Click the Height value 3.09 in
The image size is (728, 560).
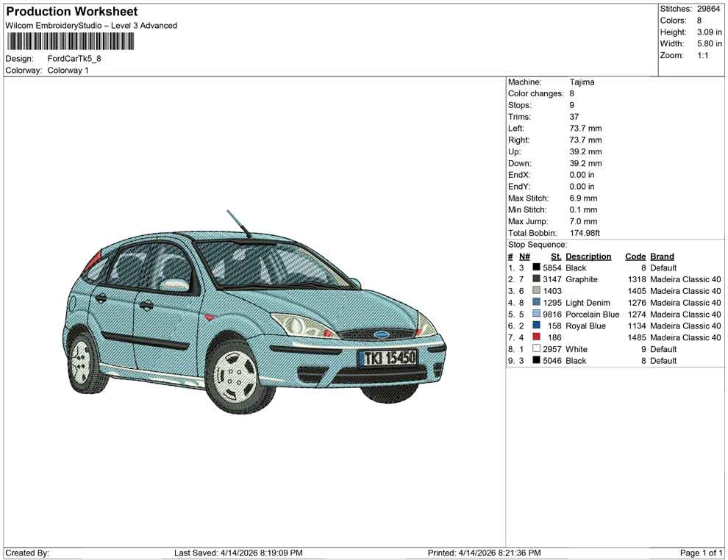pos(710,32)
